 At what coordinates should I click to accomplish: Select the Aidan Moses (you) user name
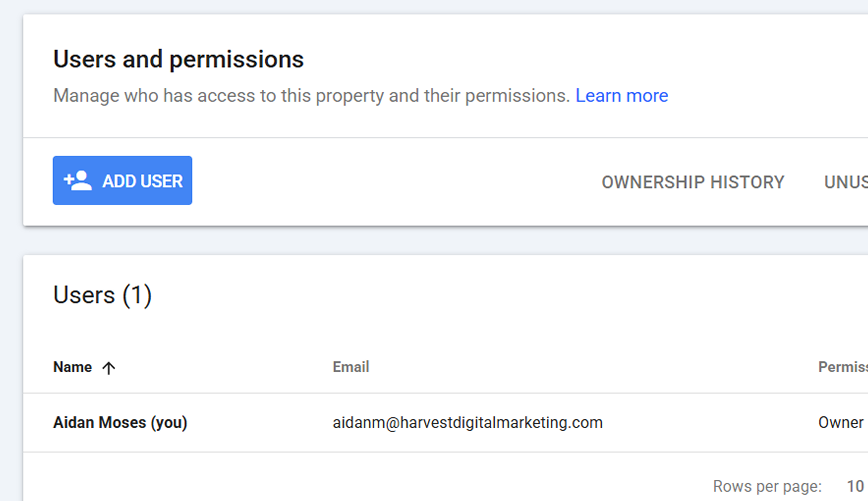point(120,422)
